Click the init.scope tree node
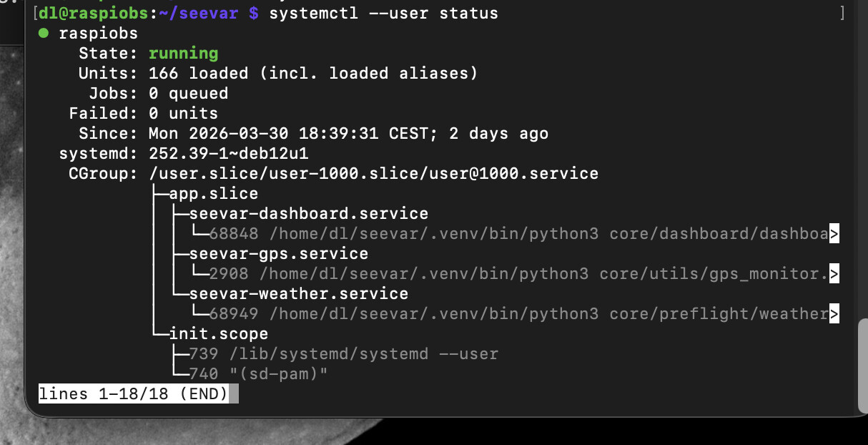This screenshot has width=868, height=445. [x=218, y=334]
